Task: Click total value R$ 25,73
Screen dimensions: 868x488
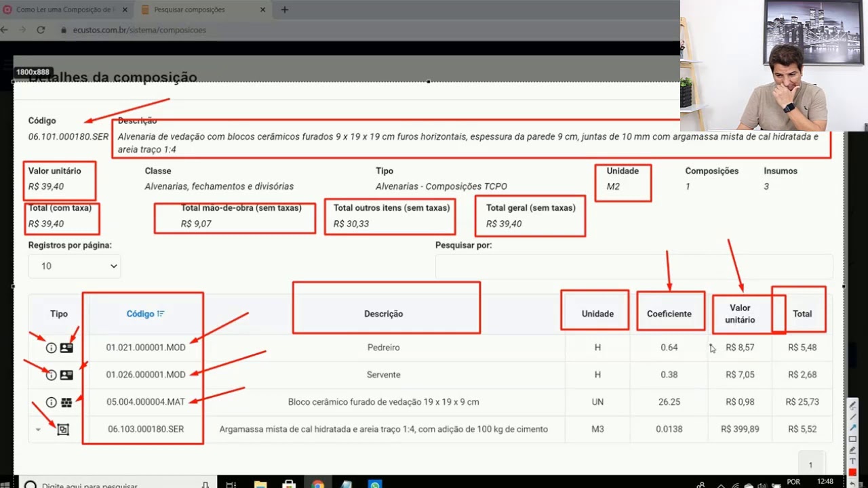Action: 802,402
